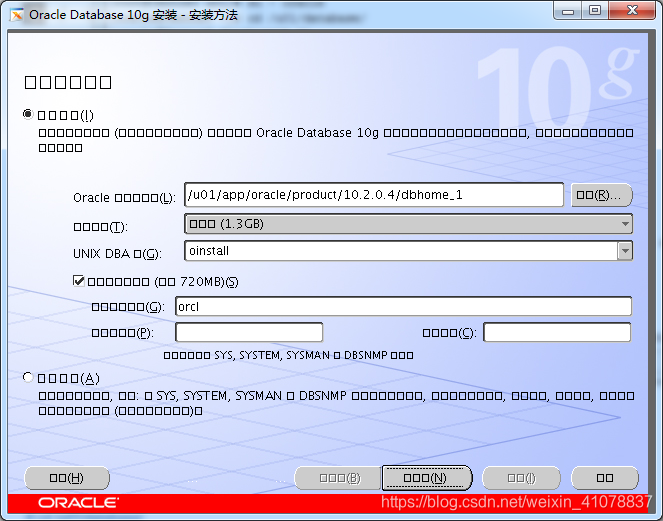Maximize the Oracle installer window
663x521 pixels.
coord(595,11)
